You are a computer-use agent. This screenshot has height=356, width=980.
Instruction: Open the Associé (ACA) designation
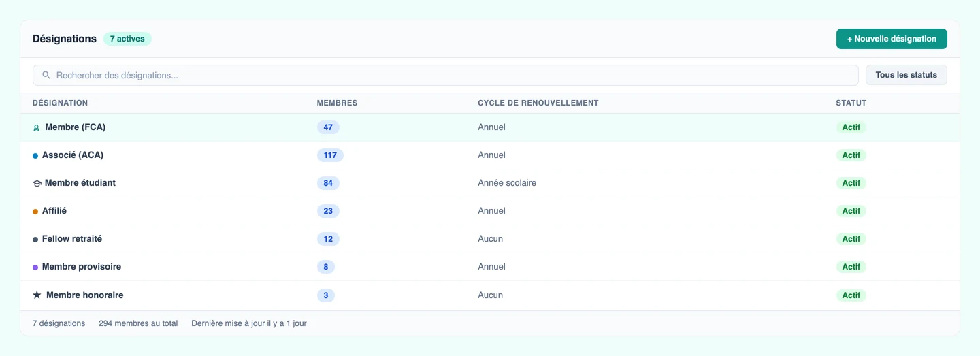point(73,155)
